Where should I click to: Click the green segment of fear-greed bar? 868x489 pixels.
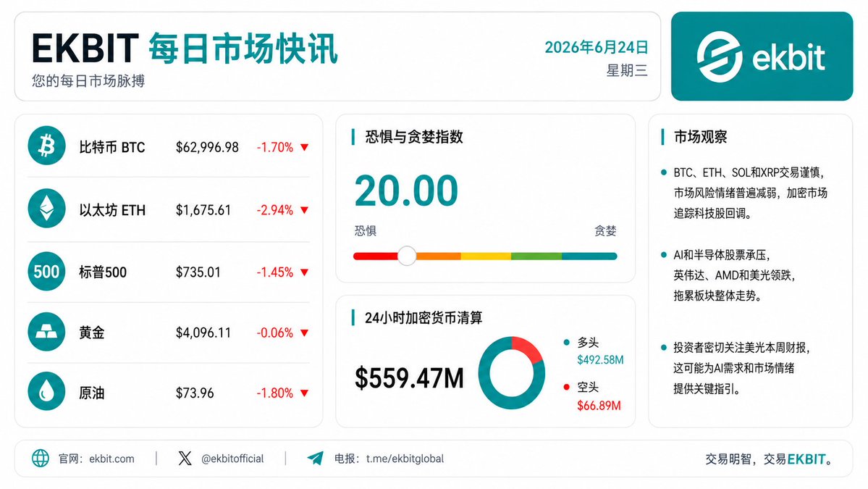pos(536,256)
